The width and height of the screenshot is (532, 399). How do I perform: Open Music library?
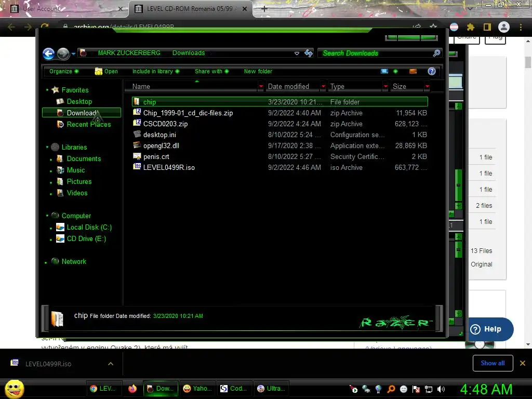(x=76, y=170)
